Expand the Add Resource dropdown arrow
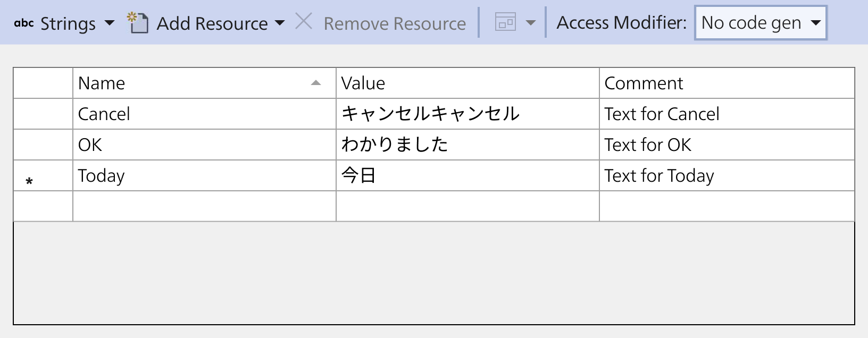Image resolution: width=868 pixels, height=338 pixels. click(280, 23)
